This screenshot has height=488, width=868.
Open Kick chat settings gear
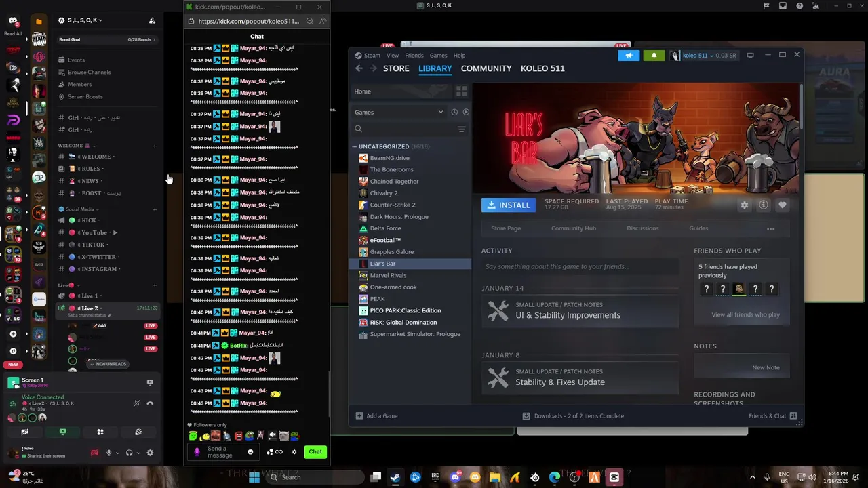(294, 452)
